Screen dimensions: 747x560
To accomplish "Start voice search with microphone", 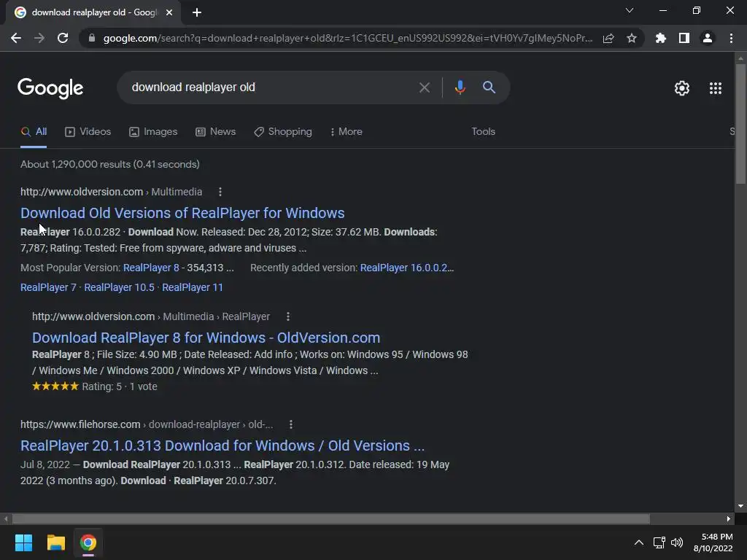I will 460,87.
